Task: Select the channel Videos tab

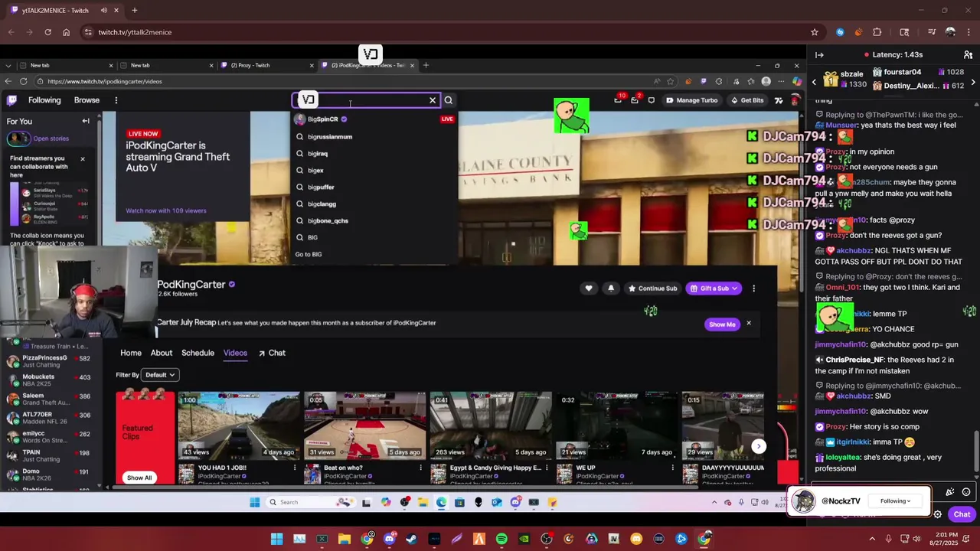Action: pyautogui.click(x=235, y=353)
